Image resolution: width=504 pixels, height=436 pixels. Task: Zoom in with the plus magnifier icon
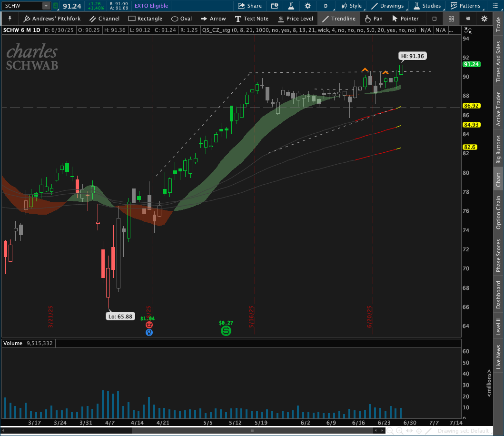pyautogui.click(x=400, y=431)
